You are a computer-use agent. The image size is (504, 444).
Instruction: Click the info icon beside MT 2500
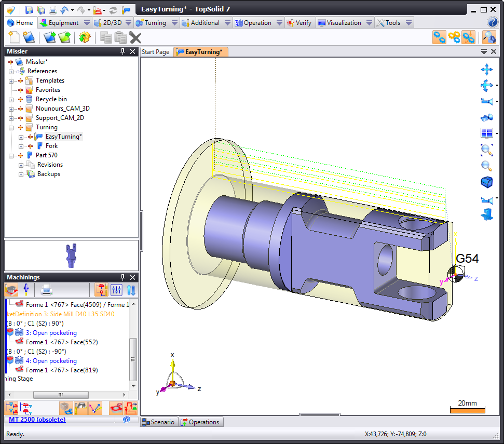[126, 419]
